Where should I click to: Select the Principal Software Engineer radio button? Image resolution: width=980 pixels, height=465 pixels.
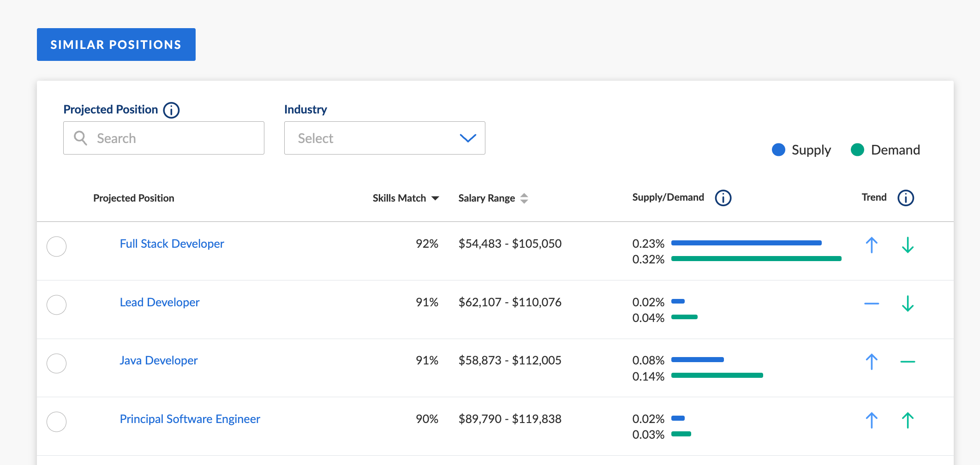[x=57, y=422]
